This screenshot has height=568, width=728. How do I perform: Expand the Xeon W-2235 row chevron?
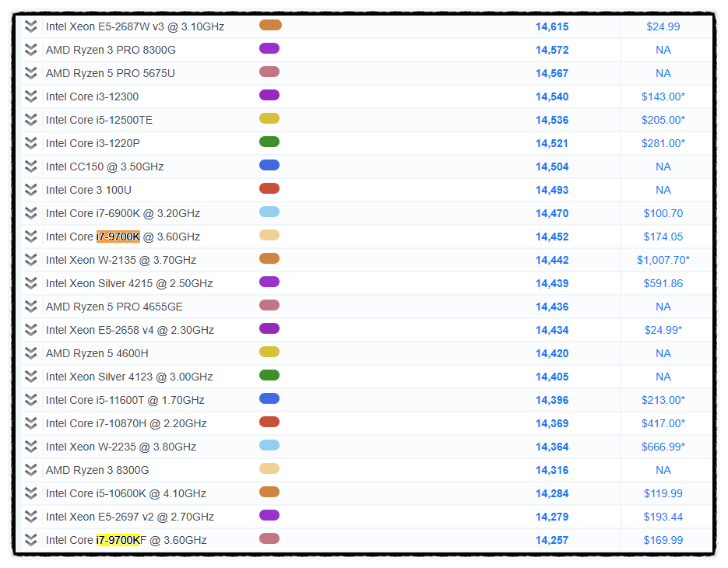pyautogui.click(x=30, y=447)
